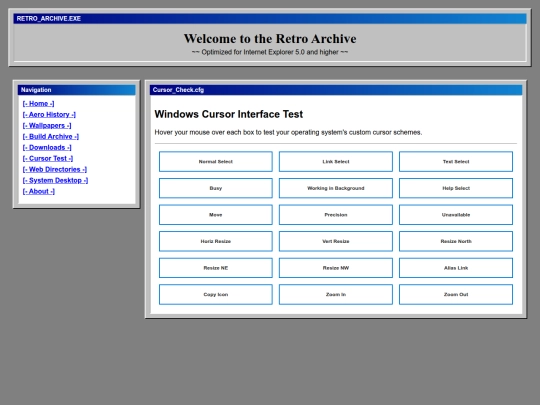Screen dimensions: 540x405
Task: Click the Welcome to the Retro Archive title
Action: pos(270,39)
